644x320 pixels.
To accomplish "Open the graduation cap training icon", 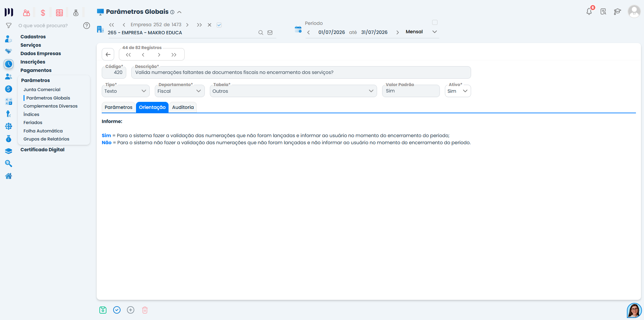I will tap(617, 11).
